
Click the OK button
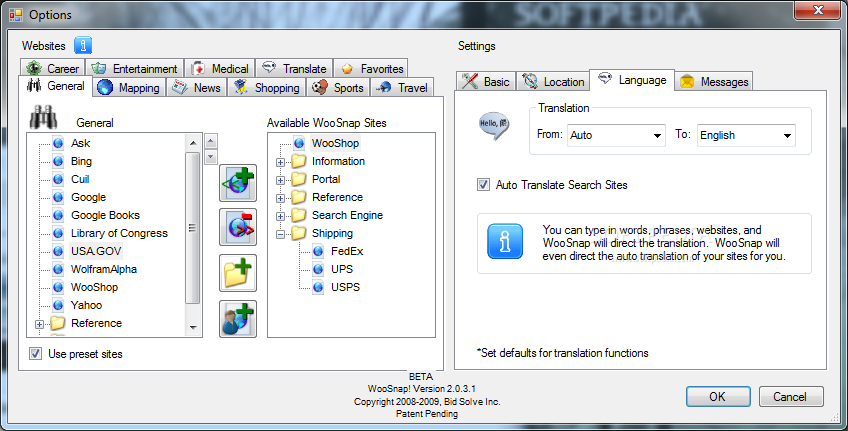(x=718, y=396)
